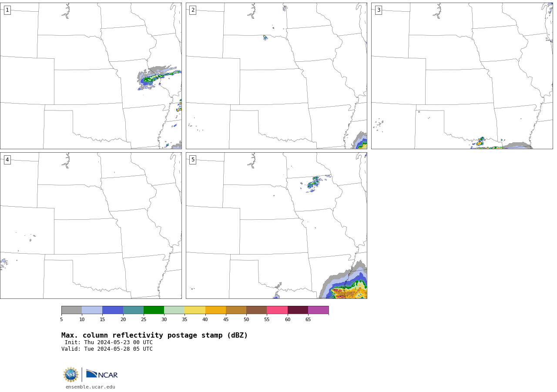This screenshot has height=392, width=557.
Task: Click the colorbar tick label 5
Action: [x=61, y=320]
